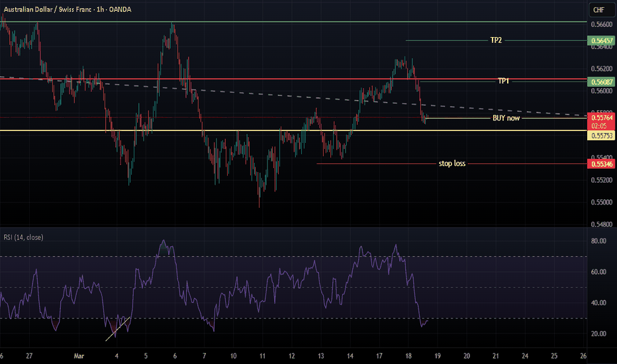
Task: Click the 60.00 level on RSI scale
Action: (x=598, y=272)
